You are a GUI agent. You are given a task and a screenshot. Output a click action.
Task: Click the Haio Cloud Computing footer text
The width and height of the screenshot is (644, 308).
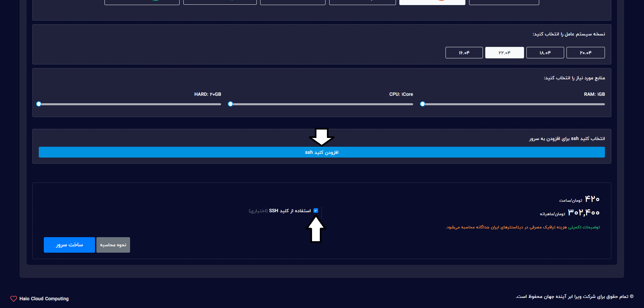tap(44, 299)
